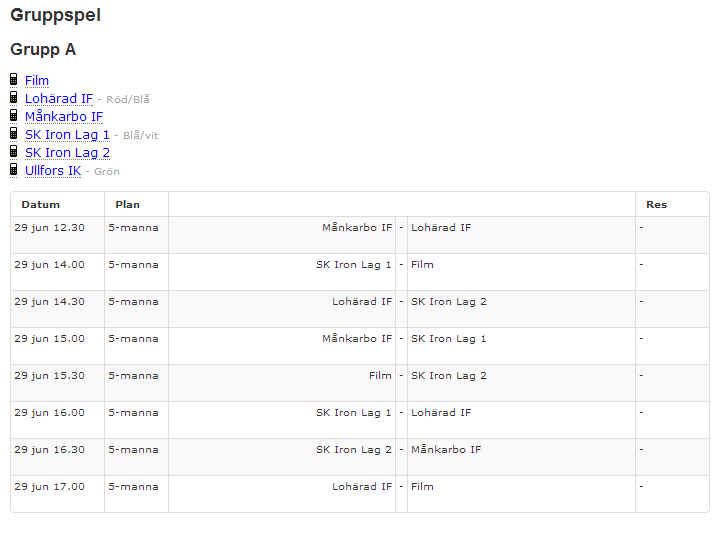
Task: Open the Ullfors IK team link
Action: 53,171
